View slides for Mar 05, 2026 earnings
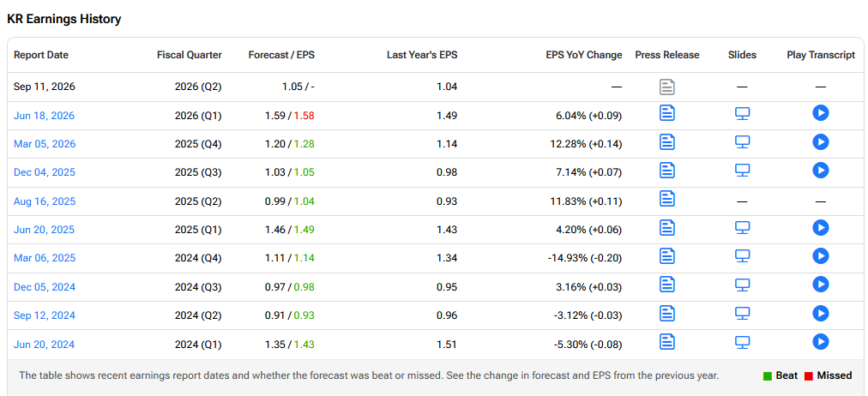The height and width of the screenshot is (396, 868). click(742, 142)
